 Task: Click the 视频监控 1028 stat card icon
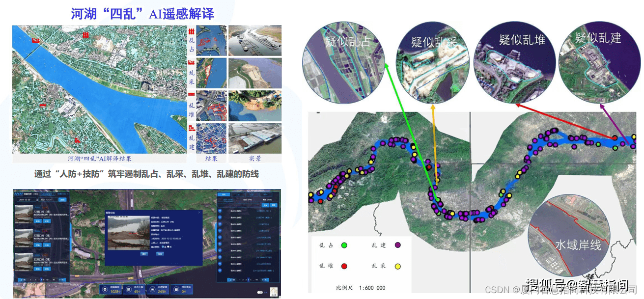tap(105, 289)
